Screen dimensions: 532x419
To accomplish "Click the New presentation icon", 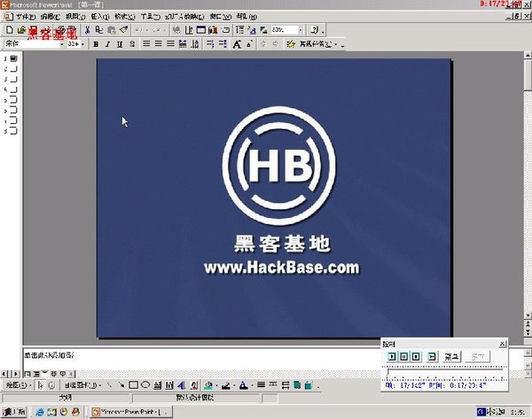I will pyautogui.click(x=10, y=30).
